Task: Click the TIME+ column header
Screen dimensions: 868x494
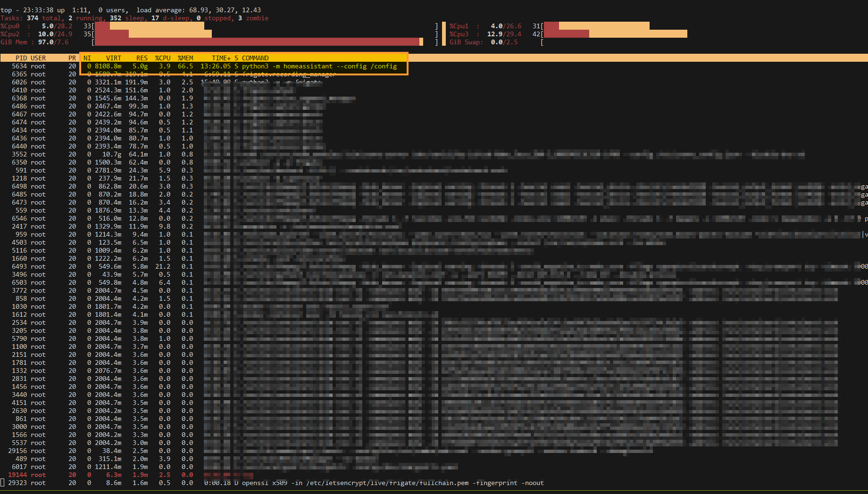Action: pos(220,58)
